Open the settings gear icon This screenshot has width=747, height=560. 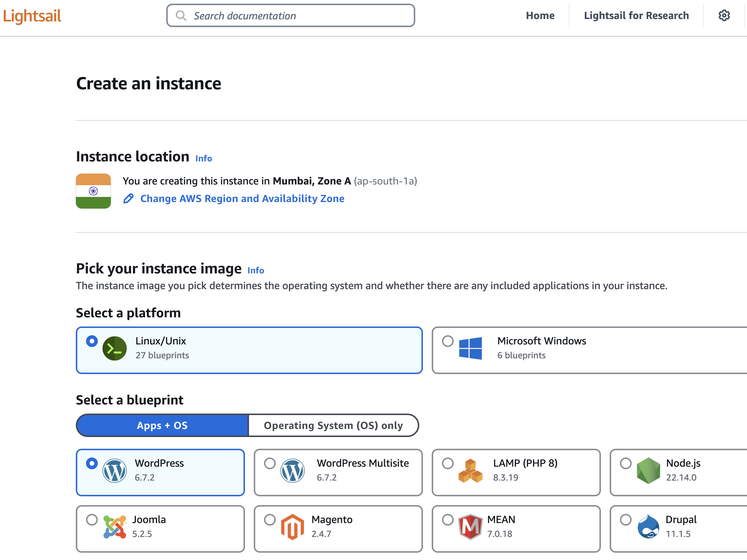point(724,15)
